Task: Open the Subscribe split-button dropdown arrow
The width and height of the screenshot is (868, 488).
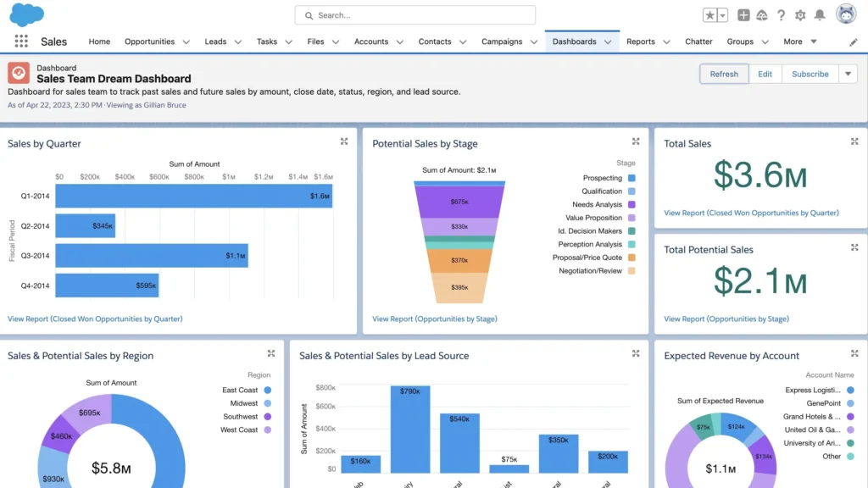Action: 848,74
